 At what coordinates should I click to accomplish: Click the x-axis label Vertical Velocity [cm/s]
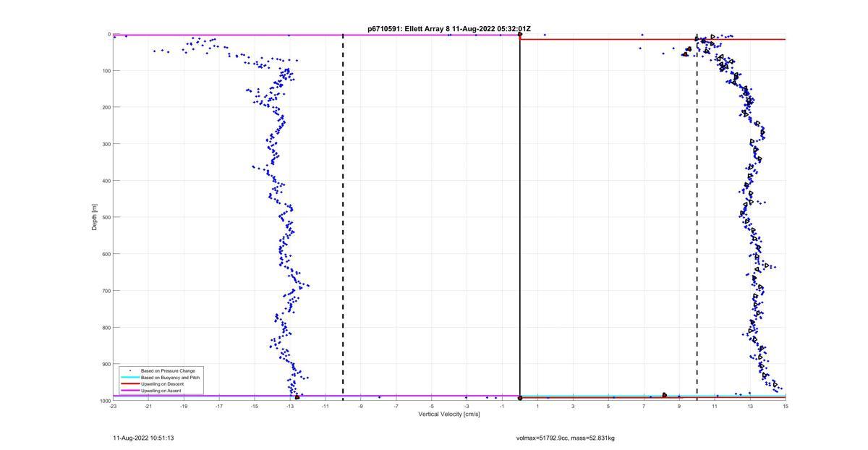[x=449, y=414]
